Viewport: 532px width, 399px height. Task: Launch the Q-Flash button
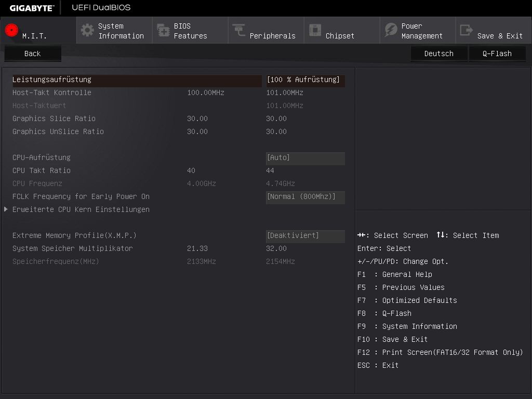click(497, 54)
